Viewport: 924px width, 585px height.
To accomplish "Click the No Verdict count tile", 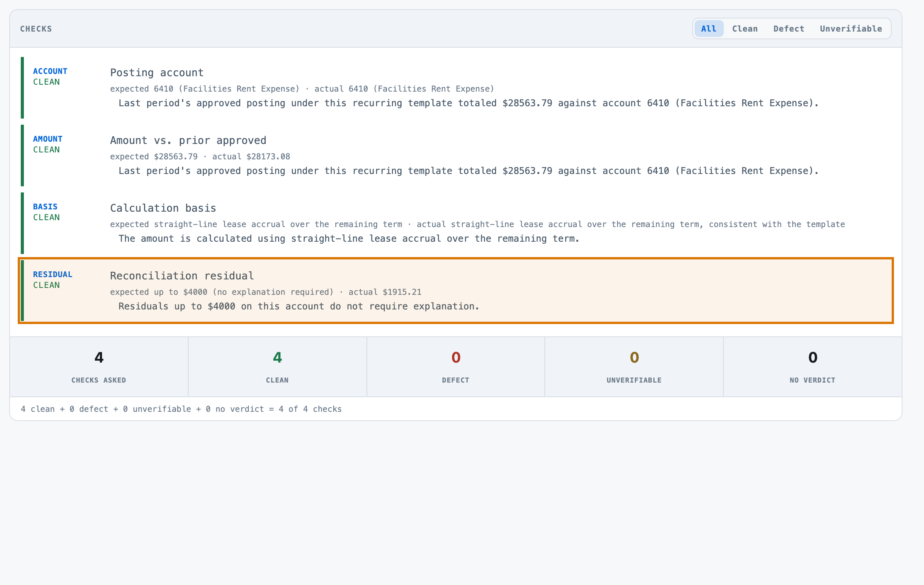I will [x=813, y=367].
